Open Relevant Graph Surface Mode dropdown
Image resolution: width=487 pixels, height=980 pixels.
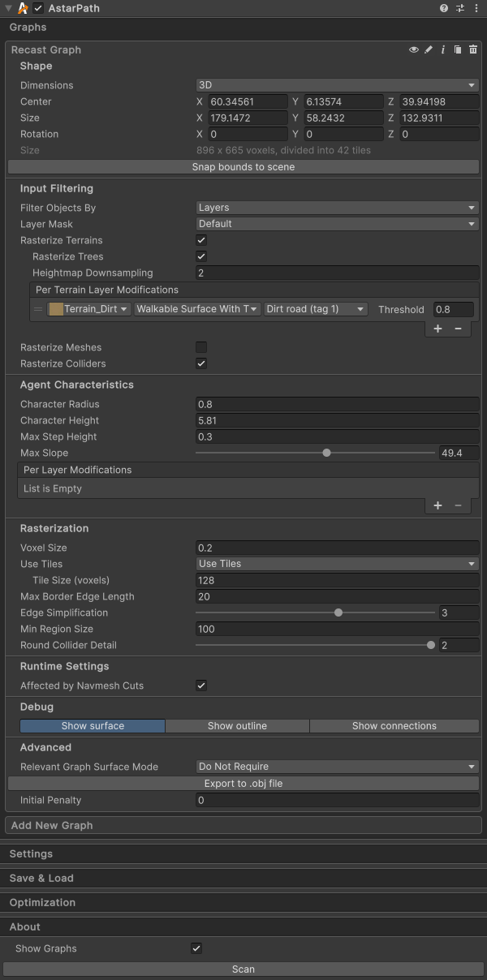tap(337, 767)
